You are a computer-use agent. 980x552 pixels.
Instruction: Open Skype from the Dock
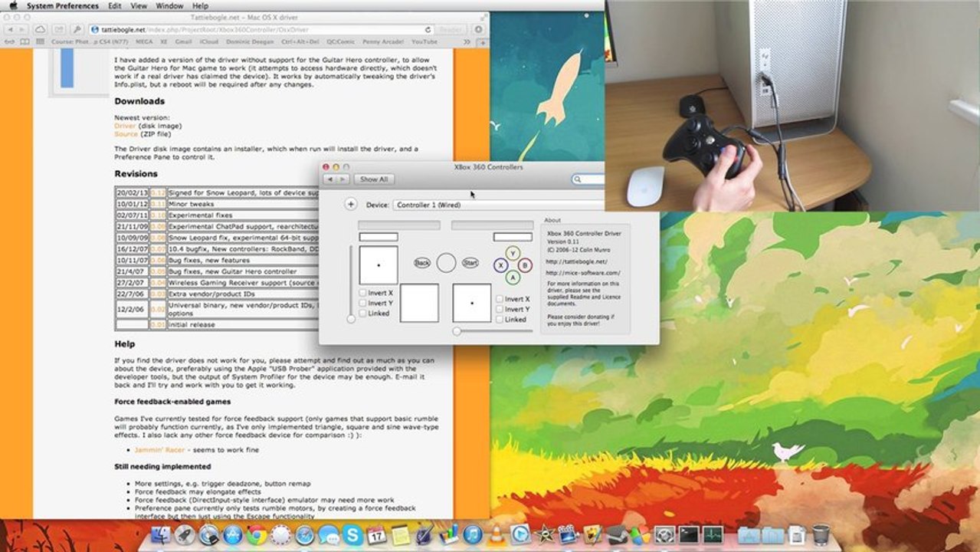[352, 534]
